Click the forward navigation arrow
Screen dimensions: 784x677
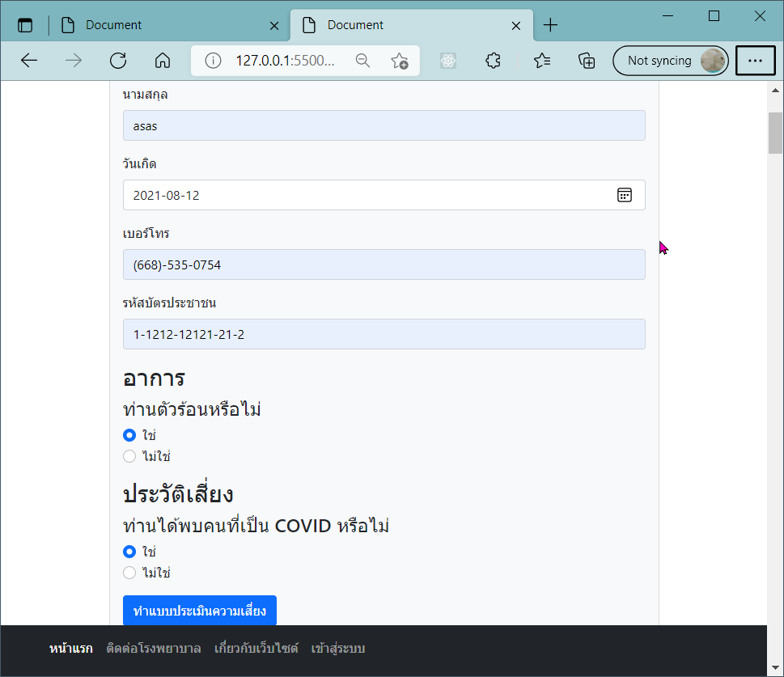click(74, 61)
